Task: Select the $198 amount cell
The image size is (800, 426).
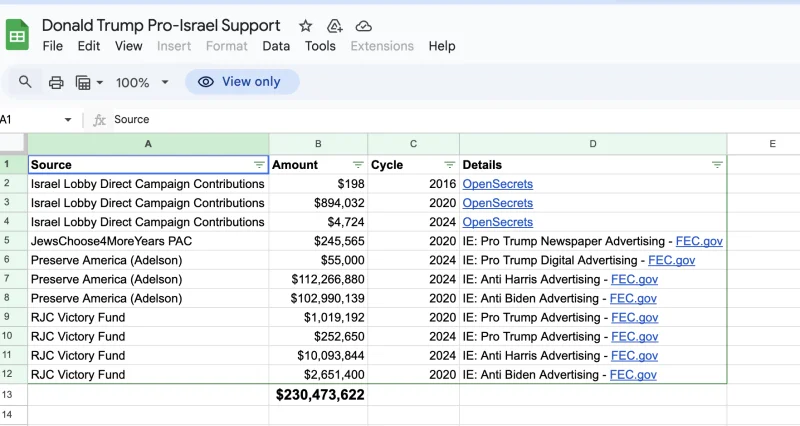Action: [318, 184]
